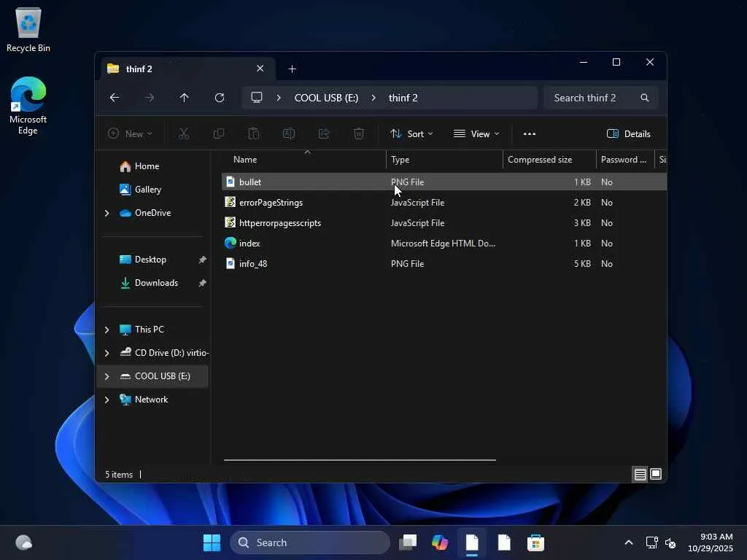Open the View dropdown menu
Viewport: 747px width, 560px height.
(476, 133)
